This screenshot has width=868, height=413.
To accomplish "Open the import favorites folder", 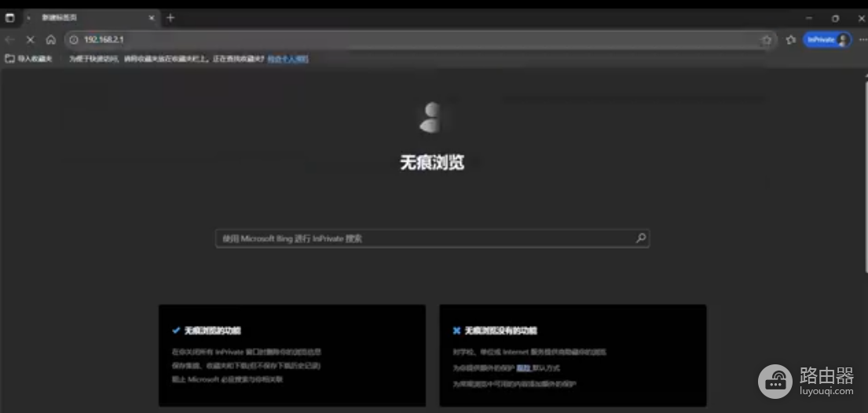I will pos(29,59).
